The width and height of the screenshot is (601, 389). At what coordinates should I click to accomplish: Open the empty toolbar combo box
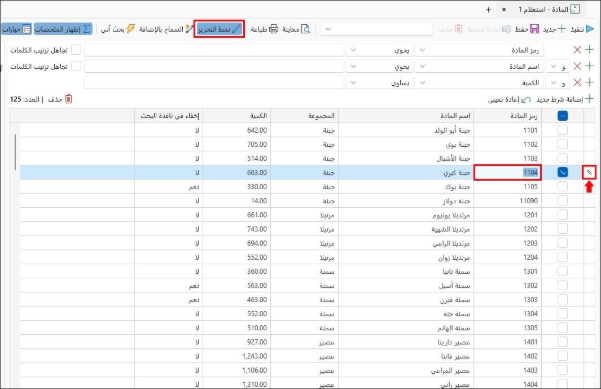(x=376, y=29)
